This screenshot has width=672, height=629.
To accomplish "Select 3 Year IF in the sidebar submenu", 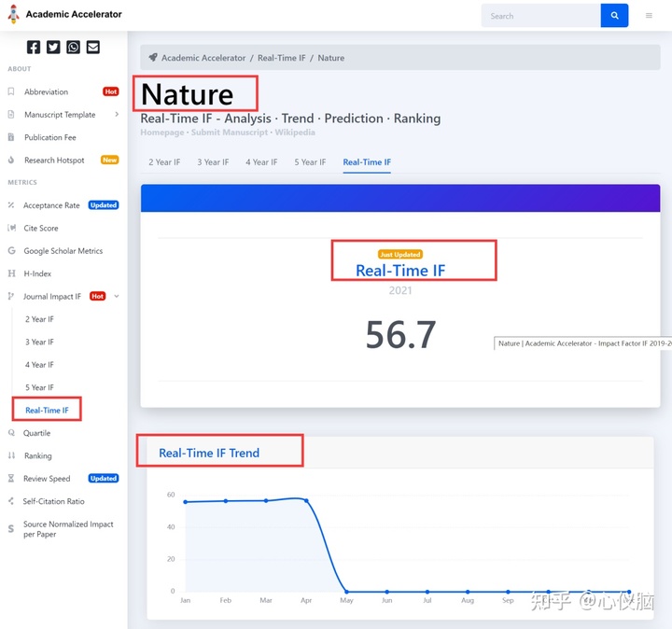I will coord(39,342).
